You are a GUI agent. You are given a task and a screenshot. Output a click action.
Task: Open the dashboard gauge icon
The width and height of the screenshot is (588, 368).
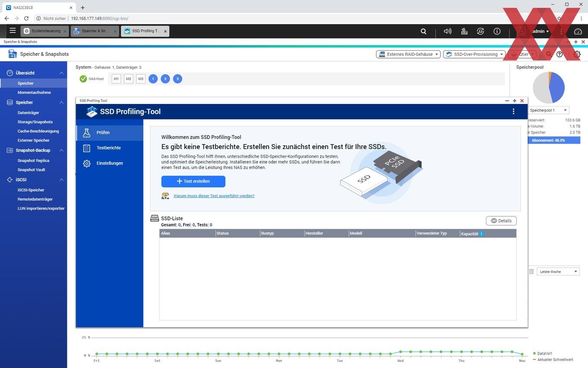coord(578,31)
